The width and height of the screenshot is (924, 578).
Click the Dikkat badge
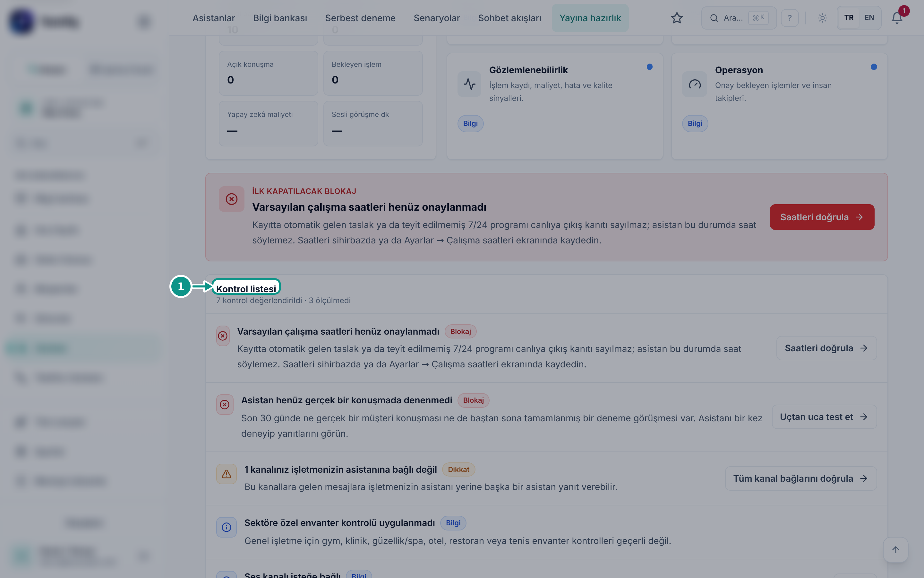(x=458, y=469)
